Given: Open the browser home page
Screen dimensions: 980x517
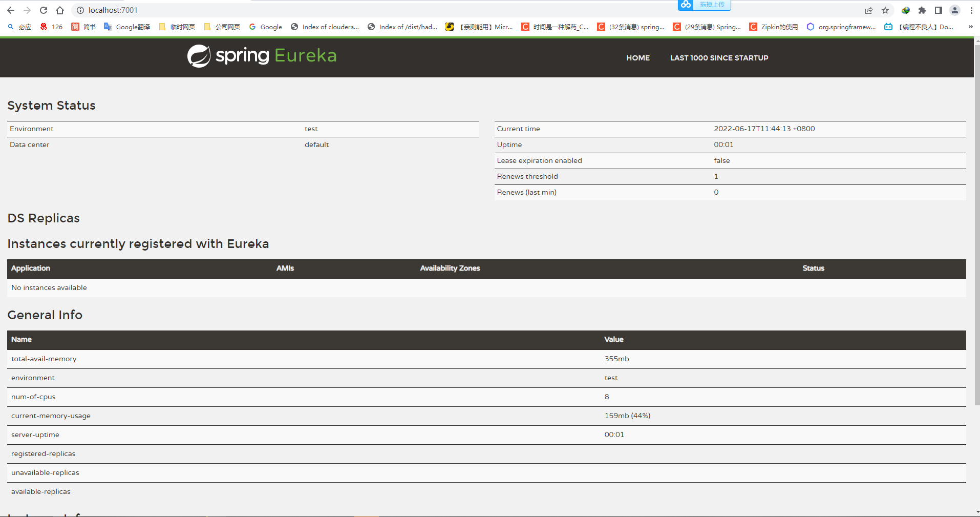Looking at the screenshot, I should tap(60, 10).
